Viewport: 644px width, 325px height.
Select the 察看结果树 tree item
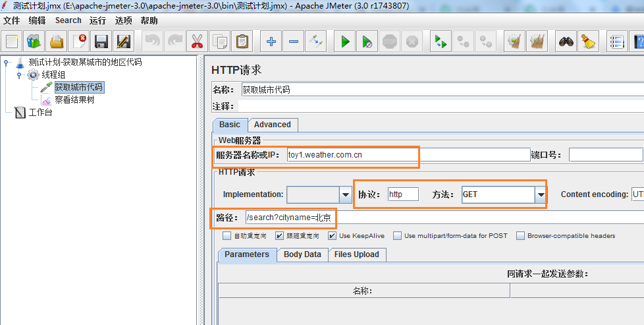[x=74, y=100]
